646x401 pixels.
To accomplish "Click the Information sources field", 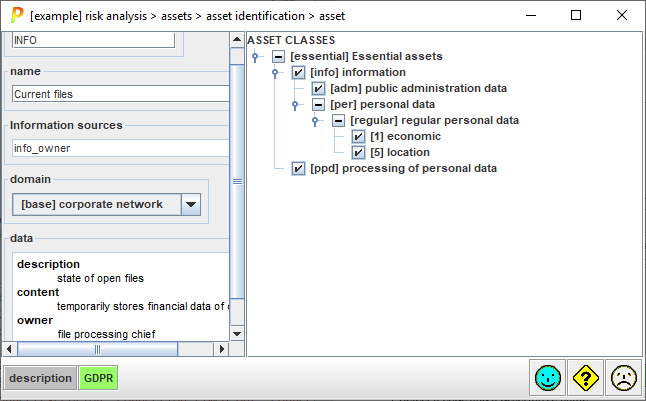I will (x=120, y=148).
